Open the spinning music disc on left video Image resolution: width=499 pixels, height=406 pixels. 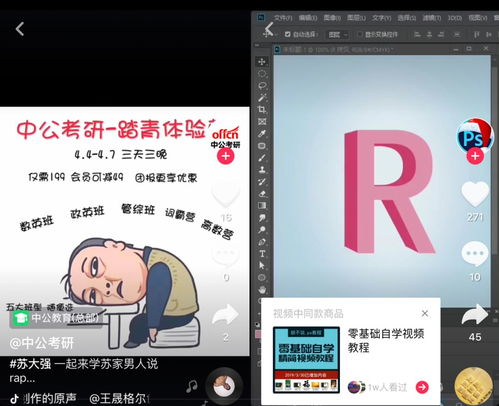tap(224, 386)
